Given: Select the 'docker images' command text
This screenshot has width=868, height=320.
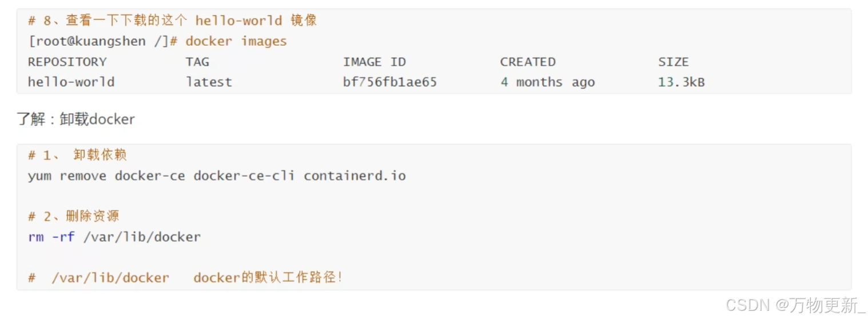Looking at the screenshot, I should [x=236, y=42].
